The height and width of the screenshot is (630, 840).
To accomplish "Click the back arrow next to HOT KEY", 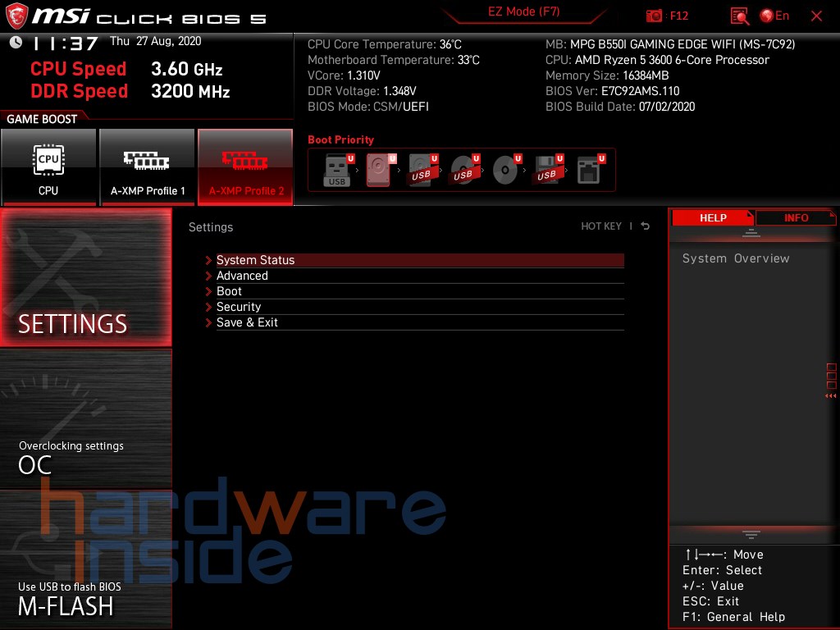I will (x=645, y=226).
